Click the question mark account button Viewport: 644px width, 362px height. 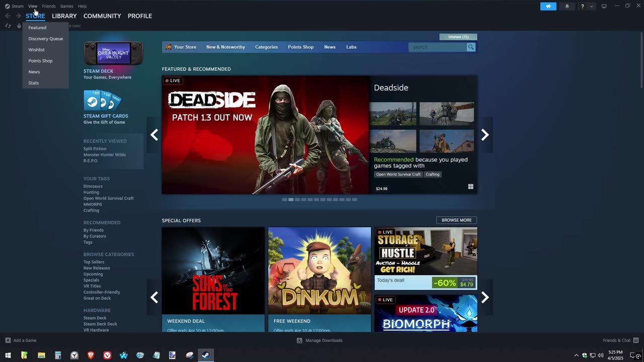click(x=582, y=6)
